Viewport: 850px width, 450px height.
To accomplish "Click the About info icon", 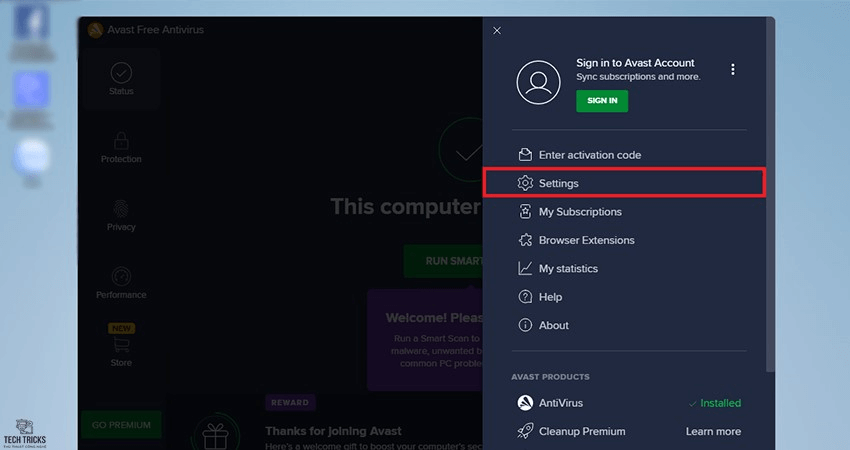I will pos(525,325).
